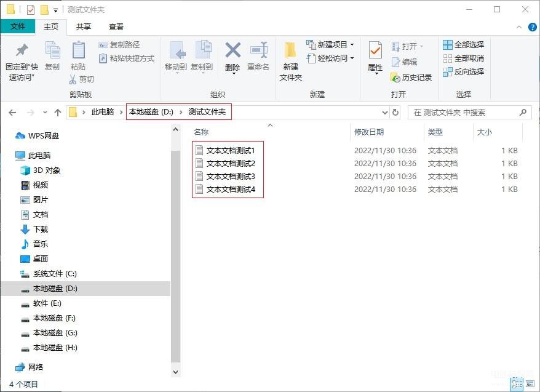Click the Edit button in ribbon
Screen dimensions: 540x392
404,62
